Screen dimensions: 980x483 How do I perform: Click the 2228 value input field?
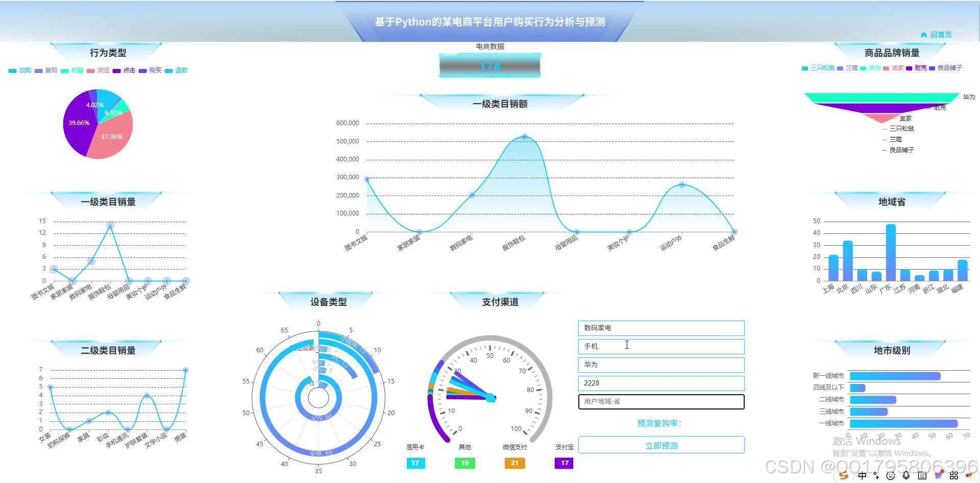[x=661, y=383]
